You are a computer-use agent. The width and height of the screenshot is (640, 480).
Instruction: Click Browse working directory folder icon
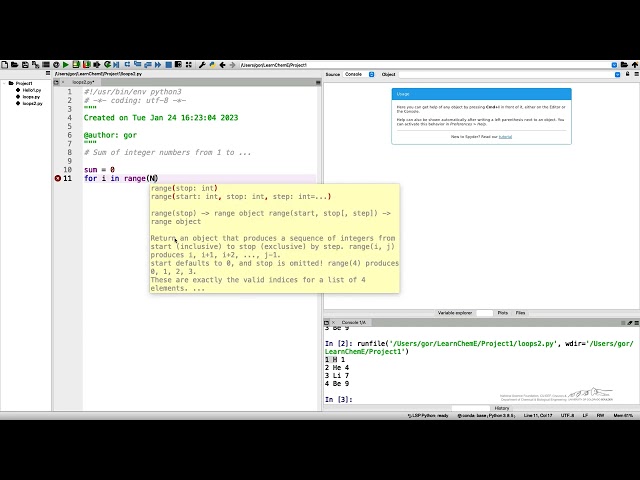click(624, 64)
